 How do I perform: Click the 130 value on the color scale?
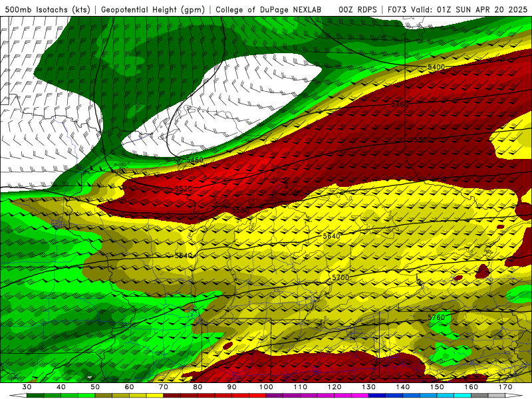pyautogui.click(x=368, y=387)
